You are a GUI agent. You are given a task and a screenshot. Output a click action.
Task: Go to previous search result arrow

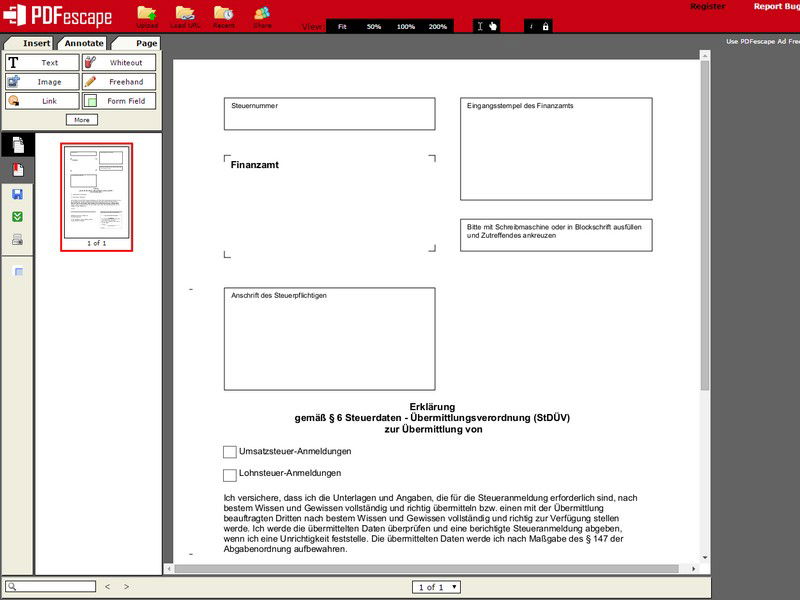coord(108,587)
